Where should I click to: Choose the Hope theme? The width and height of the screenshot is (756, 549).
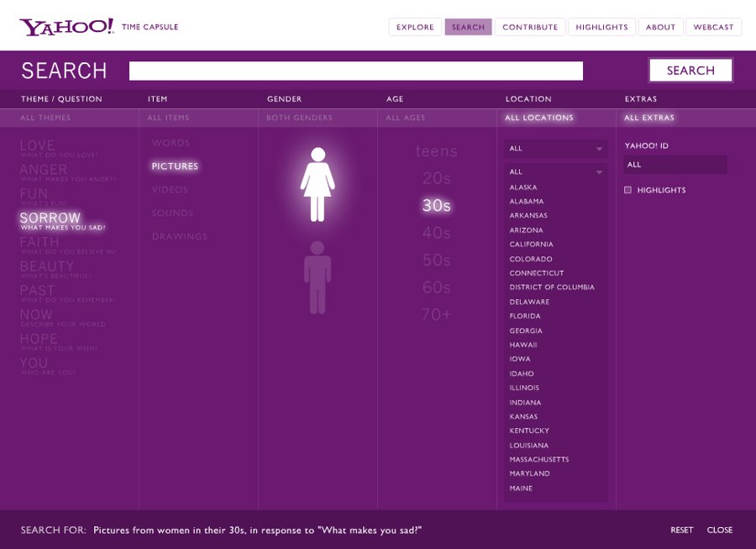pyautogui.click(x=39, y=340)
